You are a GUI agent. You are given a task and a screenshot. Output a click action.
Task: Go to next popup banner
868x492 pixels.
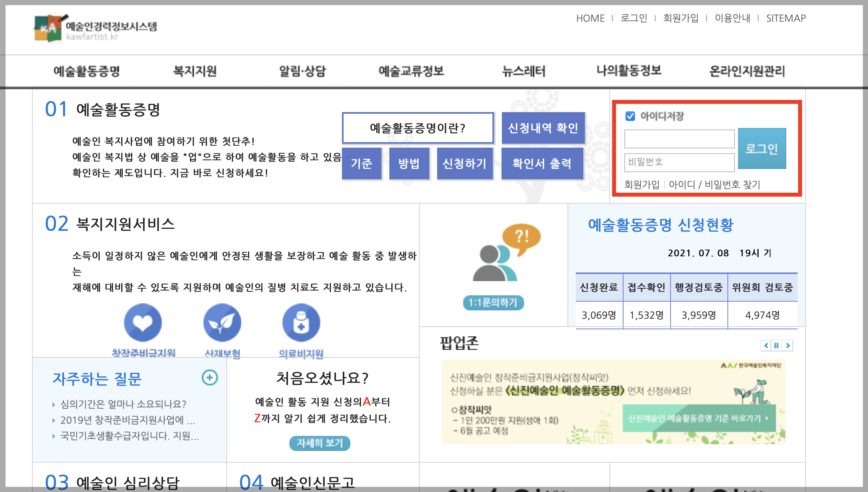[788, 346]
